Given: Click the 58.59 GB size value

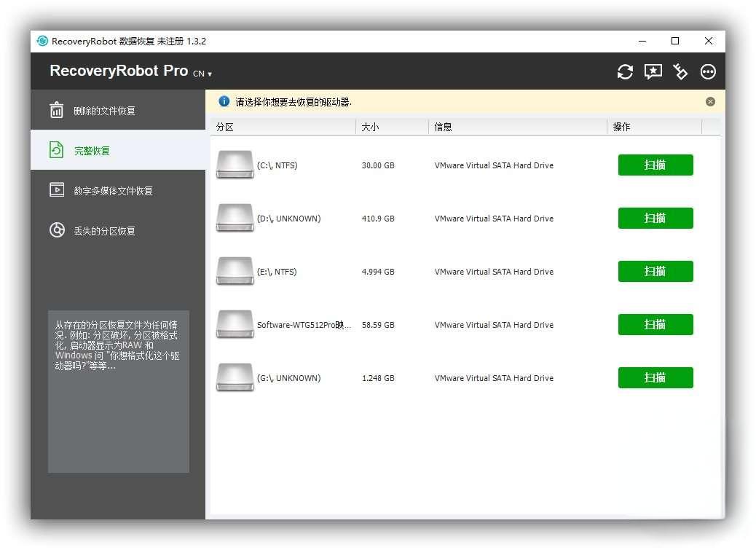Looking at the screenshot, I should pyautogui.click(x=378, y=325).
